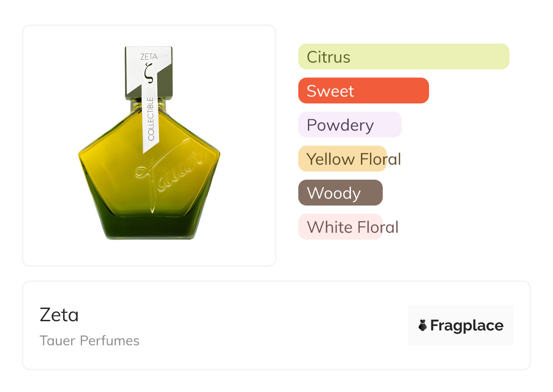Click the Powdery label text
This screenshot has width=553, height=392.
click(x=340, y=125)
